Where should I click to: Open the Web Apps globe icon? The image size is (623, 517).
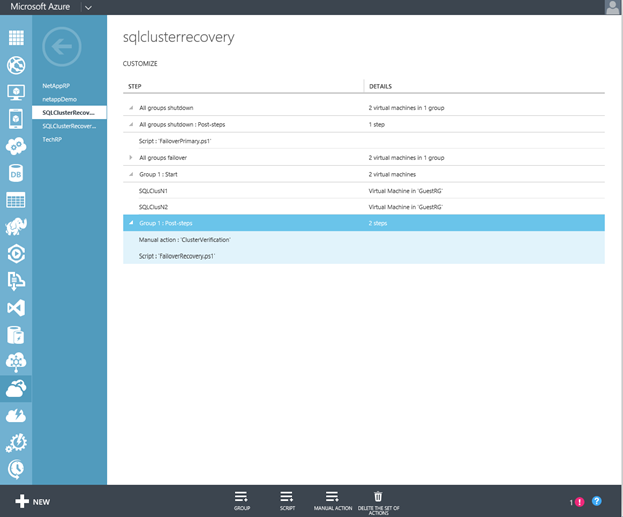(16, 65)
